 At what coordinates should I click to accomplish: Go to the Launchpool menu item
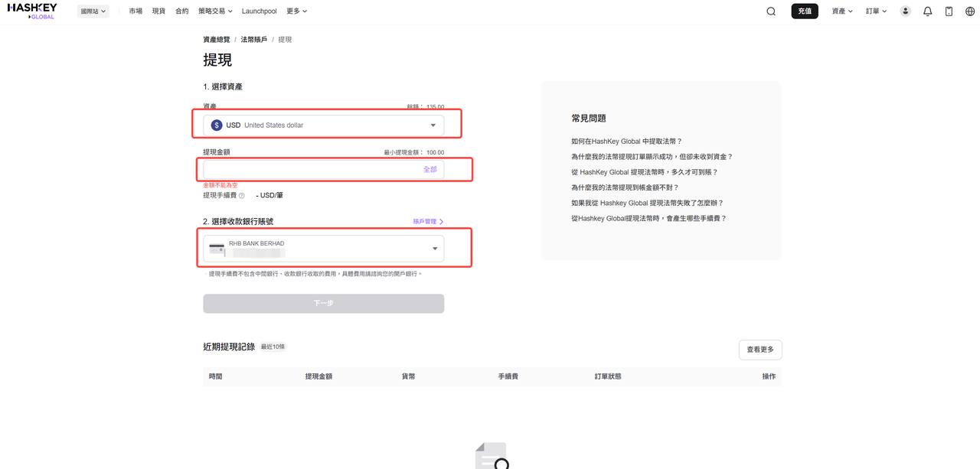259,11
